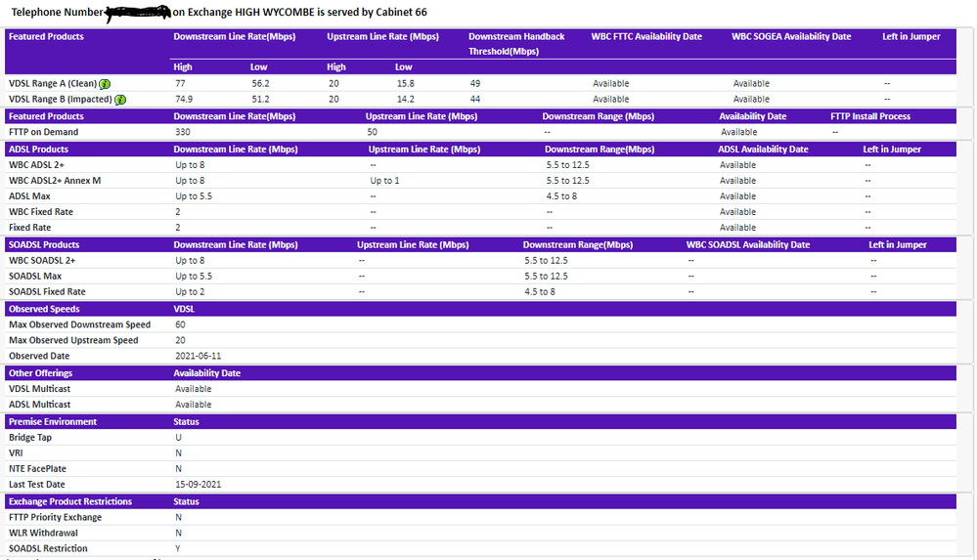Click the Downstream Handback Threshold column header
This screenshot has height=560, width=977.
pos(516,43)
